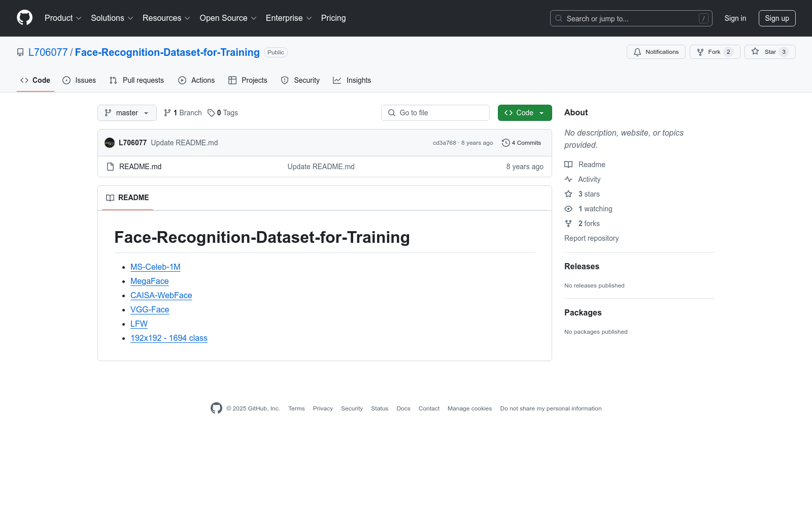This screenshot has width=812, height=508.
Task: Click the README.md file icon
Action: tap(110, 167)
